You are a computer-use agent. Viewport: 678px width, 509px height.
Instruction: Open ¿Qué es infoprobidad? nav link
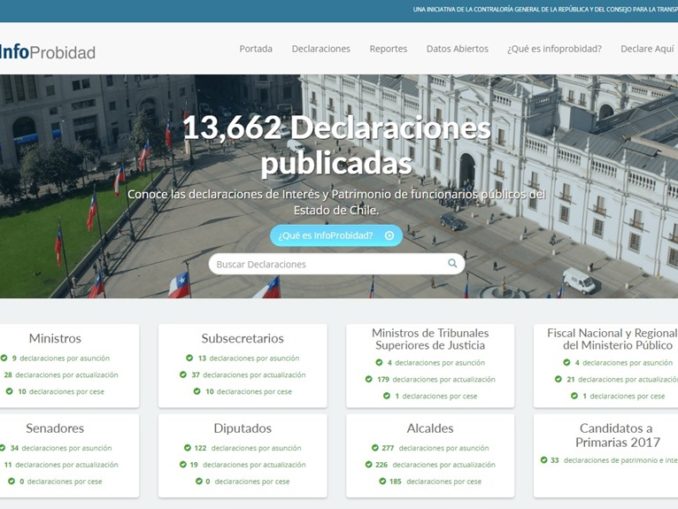point(554,49)
